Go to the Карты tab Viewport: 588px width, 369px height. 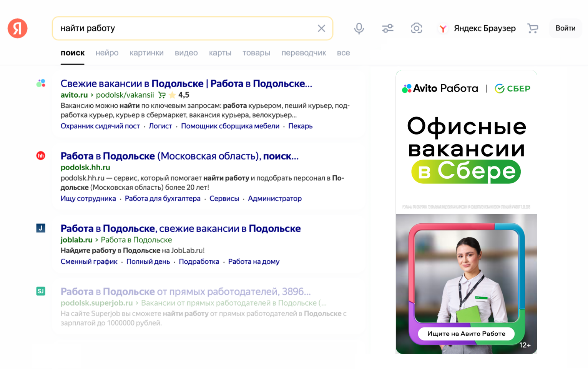[x=220, y=53]
